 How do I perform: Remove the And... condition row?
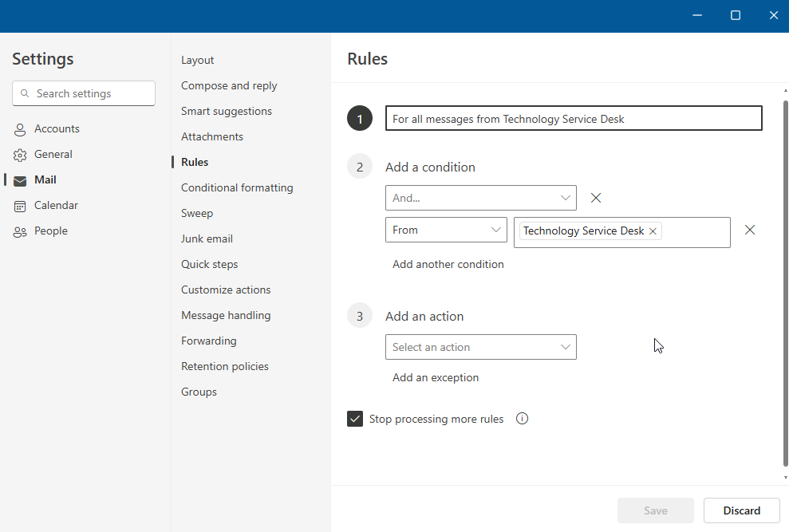pos(596,198)
